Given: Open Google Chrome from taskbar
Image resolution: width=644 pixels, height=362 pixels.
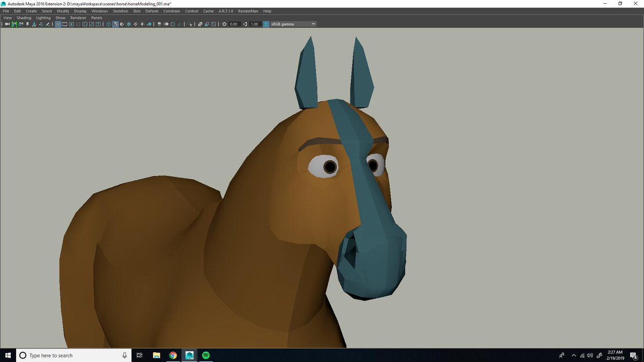Looking at the screenshot, I should click(x=173, y=355).
